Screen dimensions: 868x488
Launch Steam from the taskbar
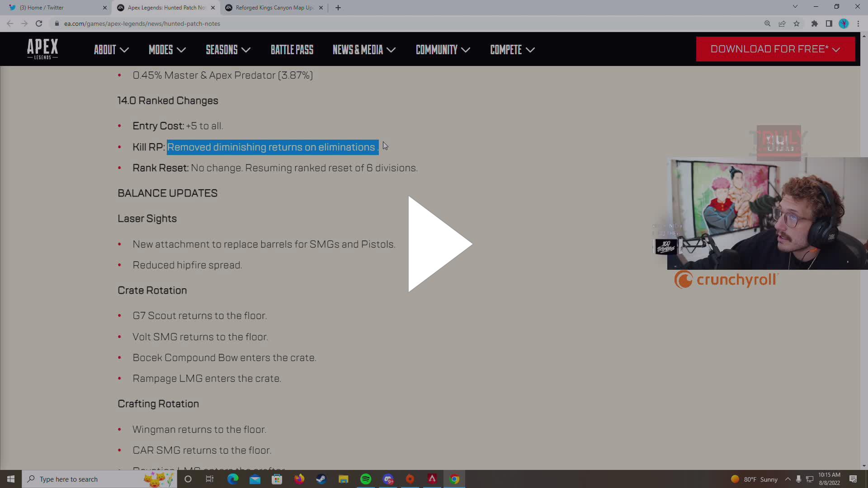tap(321, 479)
